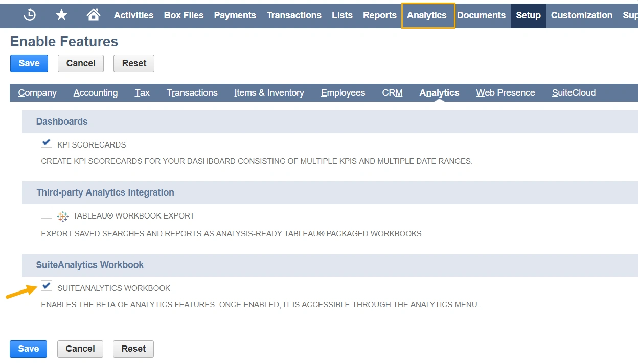Switch to the Company subtab
The width and height of the screenshot is (638, 364).
(x=37, y=93)
